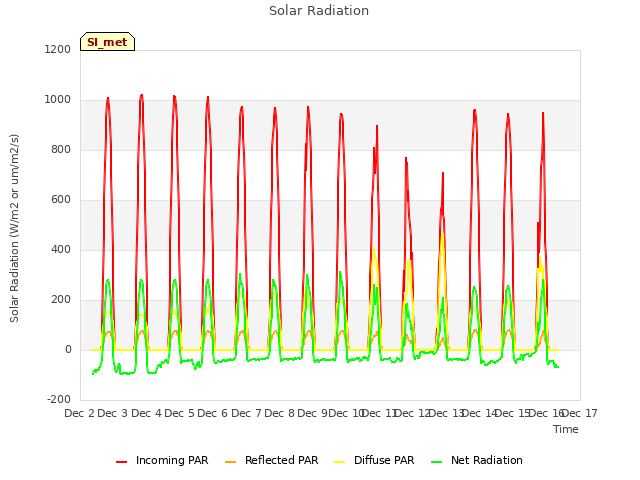The height and width of the screenshot is (480, 640).
Task: Click the Y-axis label Solar Radiation
Action: [x=14, y=228]
